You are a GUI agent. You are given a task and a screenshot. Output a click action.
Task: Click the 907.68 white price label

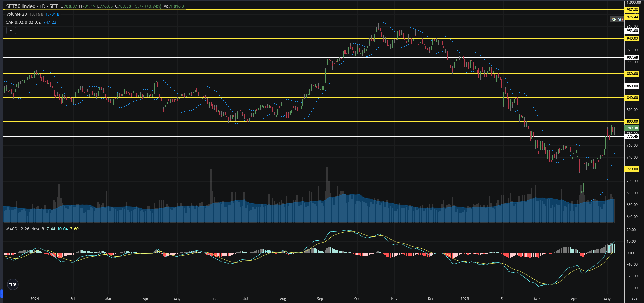pyautogui.click(x=632, y=57)
